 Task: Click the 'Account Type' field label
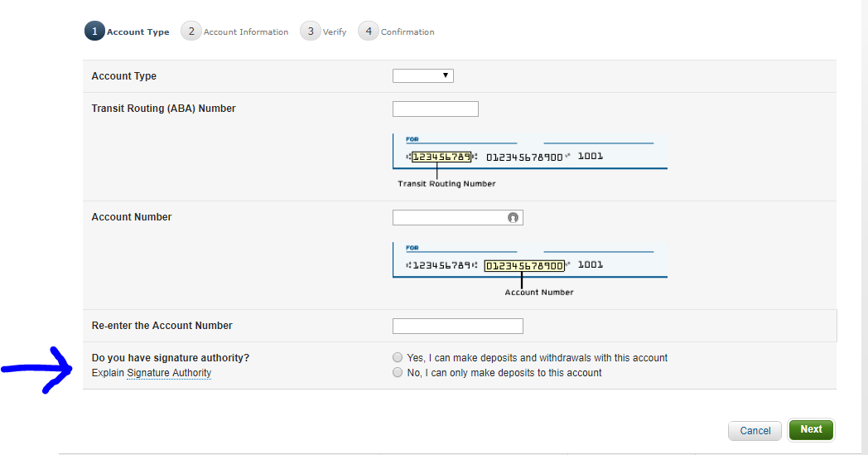tap(124, 76)
